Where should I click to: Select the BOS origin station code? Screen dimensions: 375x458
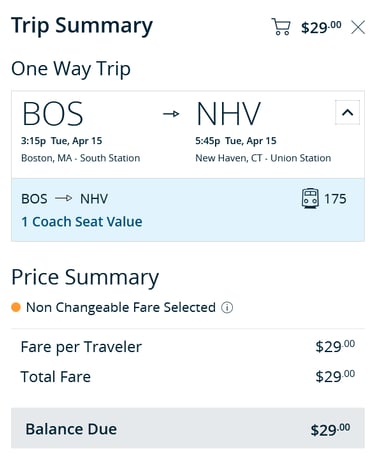point(53,114)
